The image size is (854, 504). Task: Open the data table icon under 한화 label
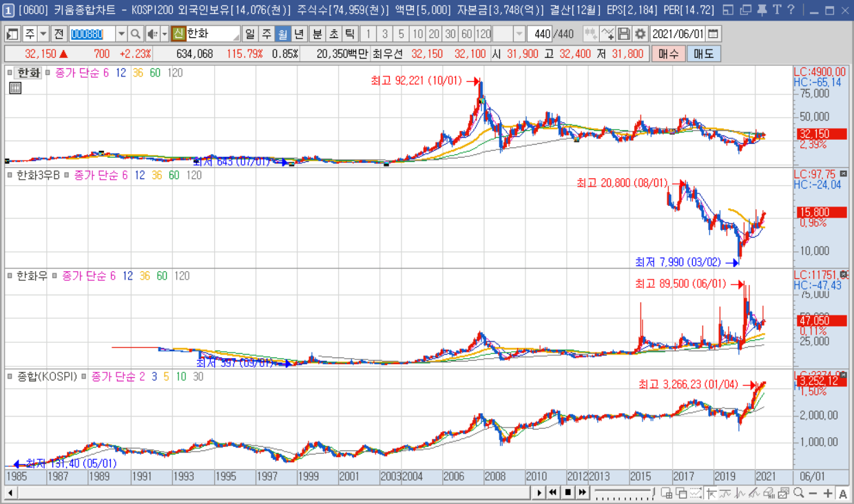(x=15, y=87)
